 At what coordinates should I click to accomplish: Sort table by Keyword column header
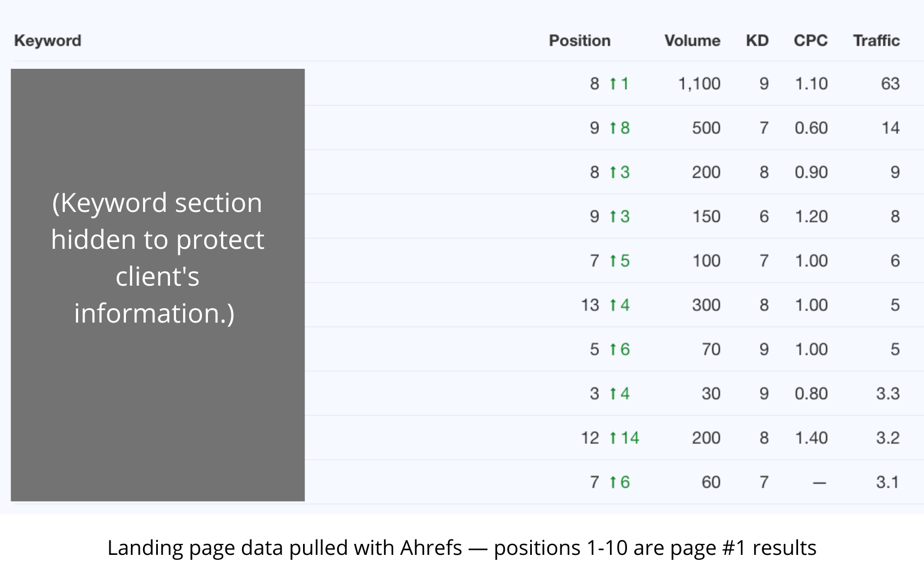pos(48,41)
